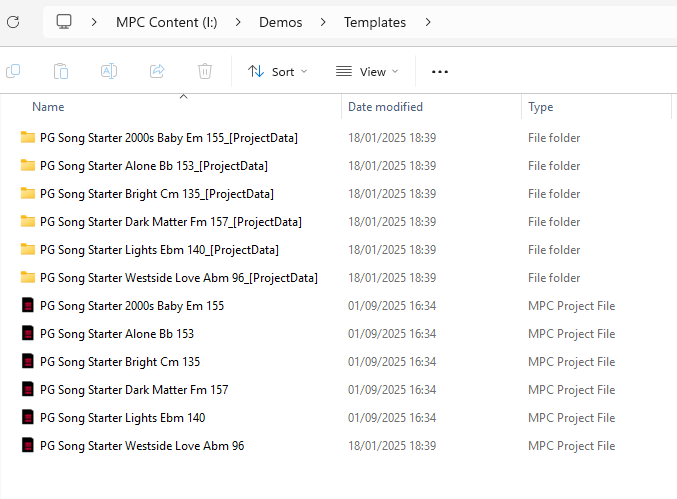This screenshot has height=499, width=677.
Task: Go to Demos breadcrumb
Action: click(x=281, y=22)
